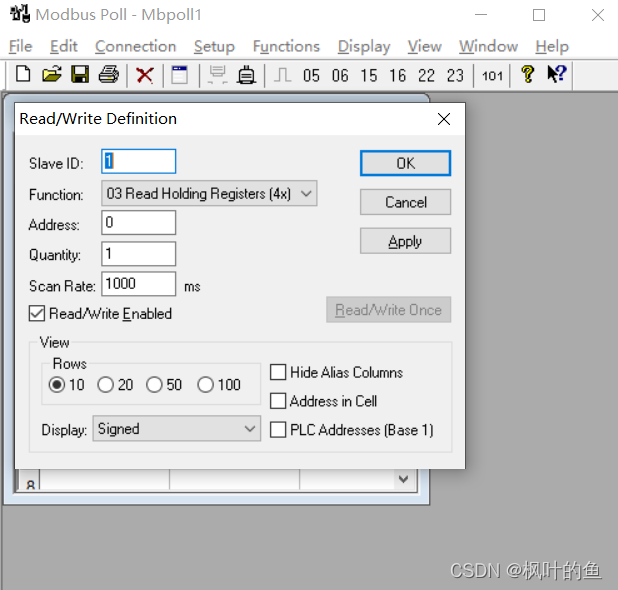Click the grayed connect toolbar icon

coord(218,75)
